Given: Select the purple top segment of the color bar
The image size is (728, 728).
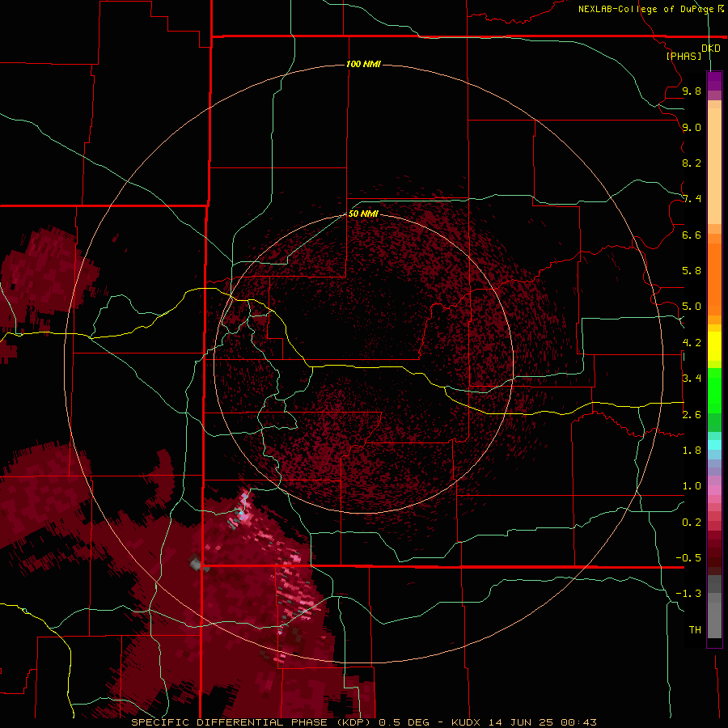Looking at the screenshot, I should [x=714, y=81].
